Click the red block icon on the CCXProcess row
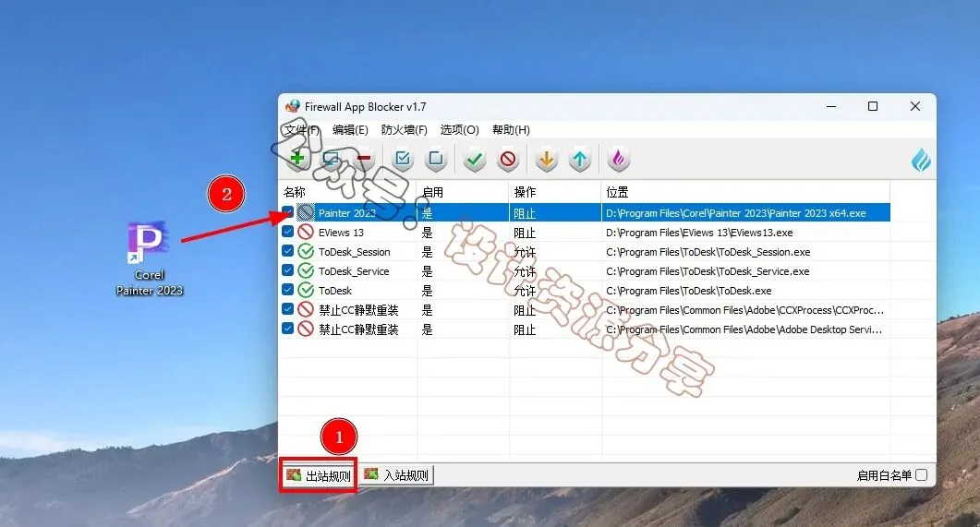 (x=305, y=310)
